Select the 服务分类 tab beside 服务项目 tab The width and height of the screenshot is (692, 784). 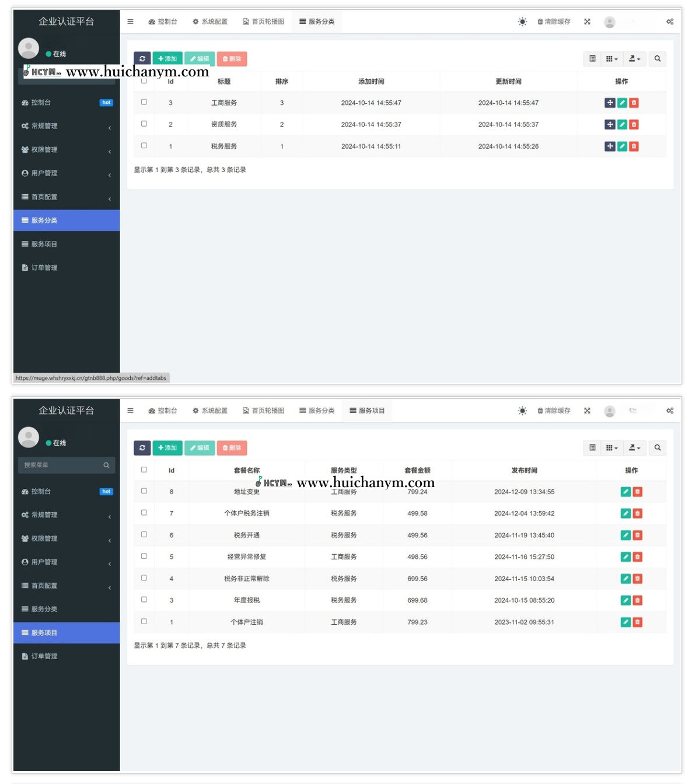(x=317, y=411)
